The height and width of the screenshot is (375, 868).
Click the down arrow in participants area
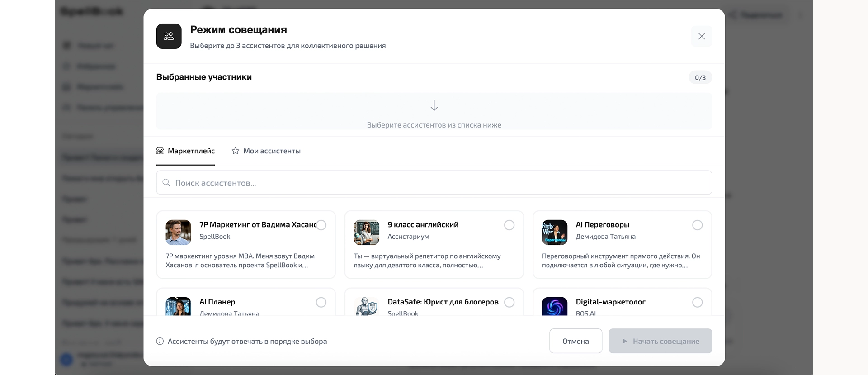[x=434, y=105]
